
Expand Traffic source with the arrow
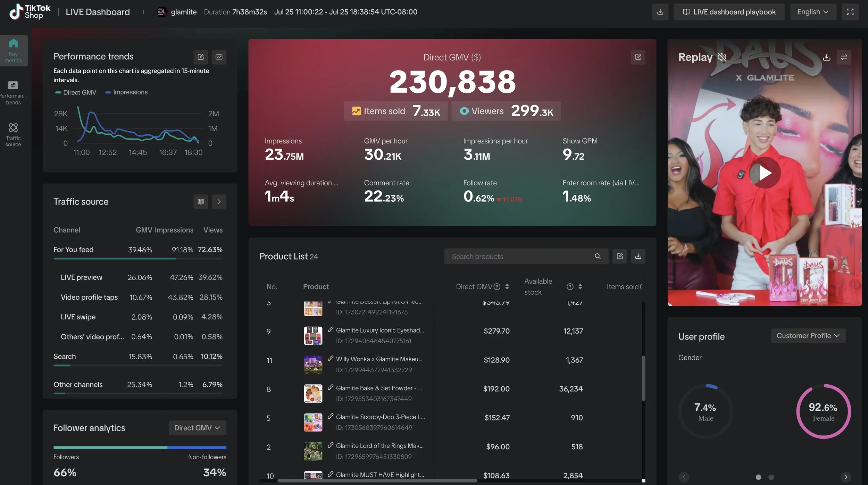[x=219, y=202]
